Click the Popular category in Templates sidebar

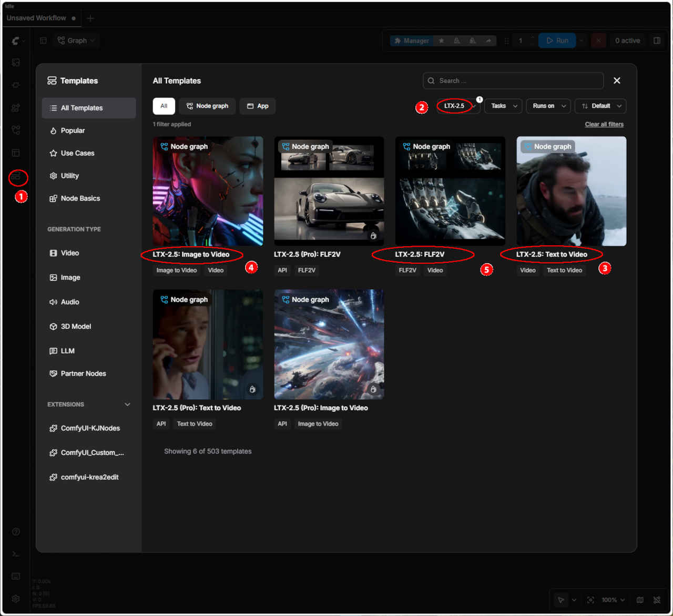tap(88, 130)
